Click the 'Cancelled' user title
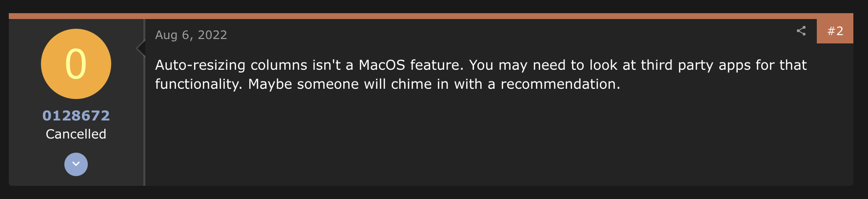Viewport: 868px width, 199px height. 76,134
